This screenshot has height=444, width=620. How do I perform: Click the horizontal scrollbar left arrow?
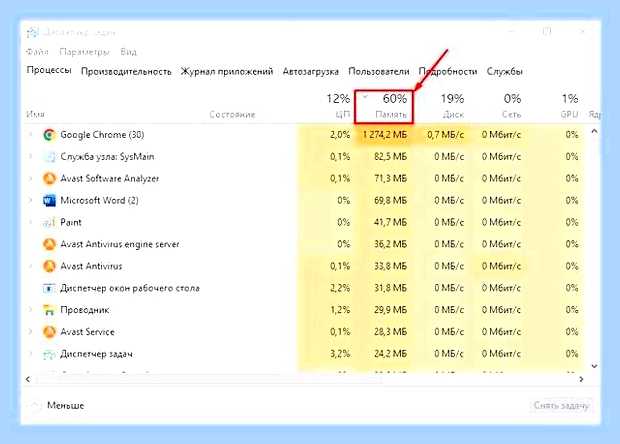click(28, 379)
